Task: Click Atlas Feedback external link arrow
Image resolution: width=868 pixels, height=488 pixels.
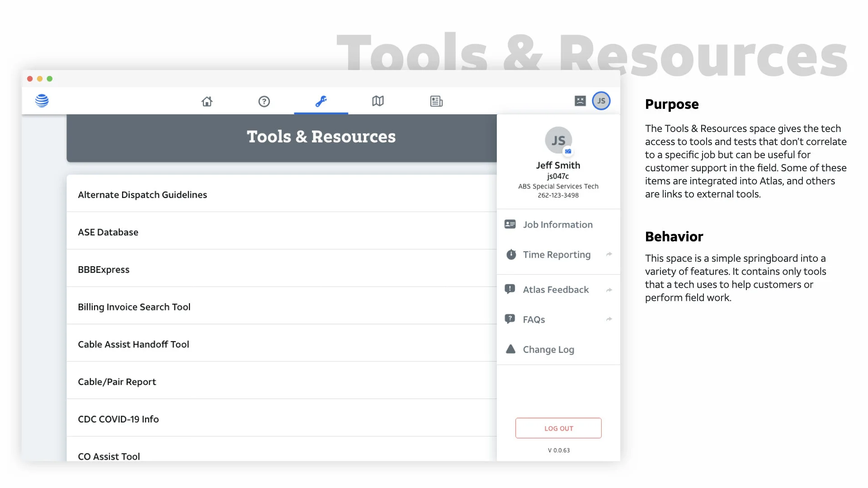Action: tap(609, 290)
